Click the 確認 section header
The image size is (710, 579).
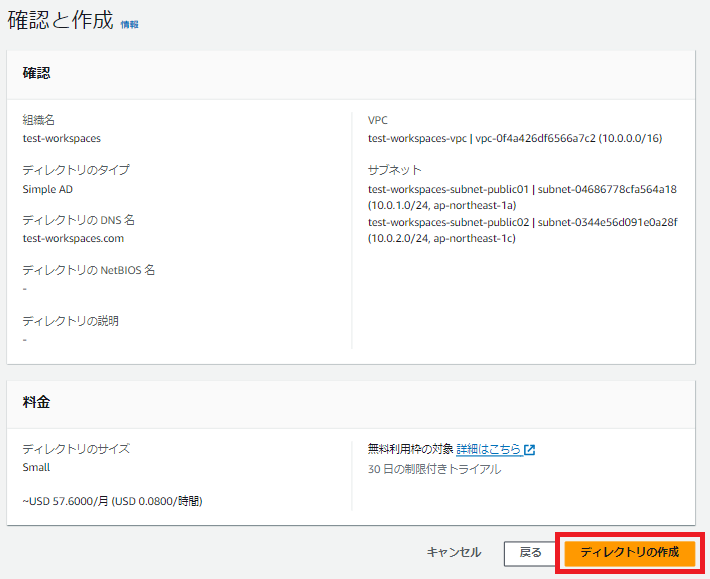(36, 73)
